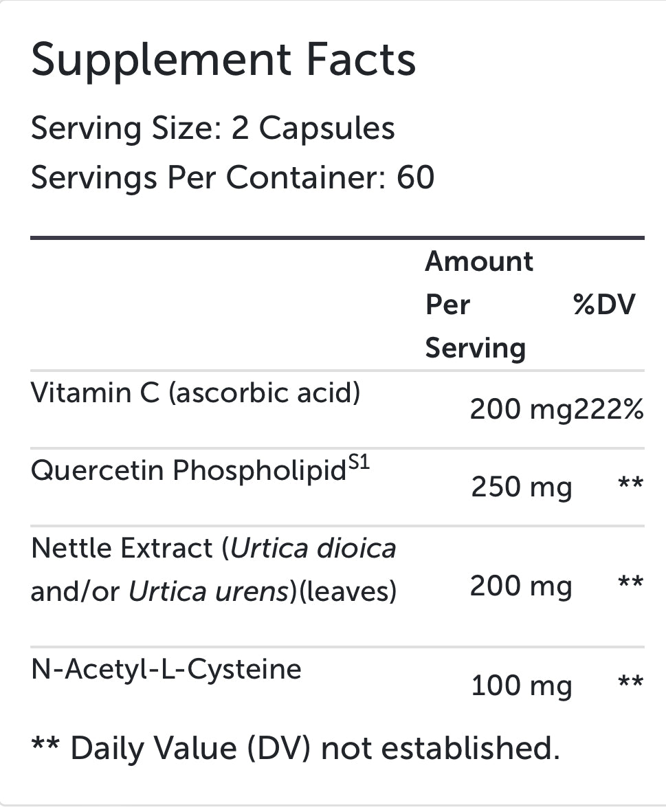Select the Vitamin C 200 mg amount
The width and height of the screenshot is (666, 812).
click(520, 410)
